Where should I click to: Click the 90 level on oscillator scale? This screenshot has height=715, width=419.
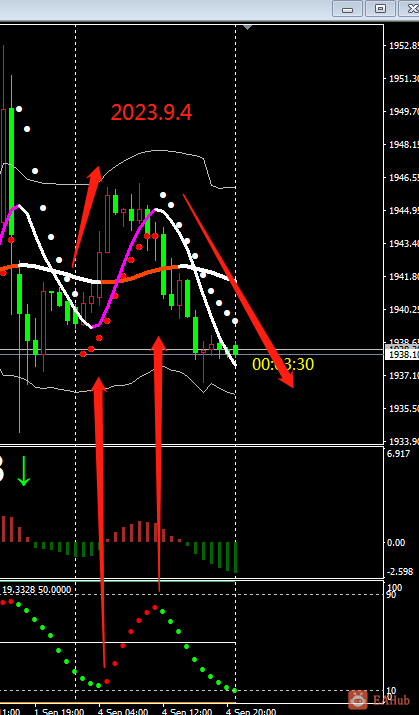[x=391, y=595]
